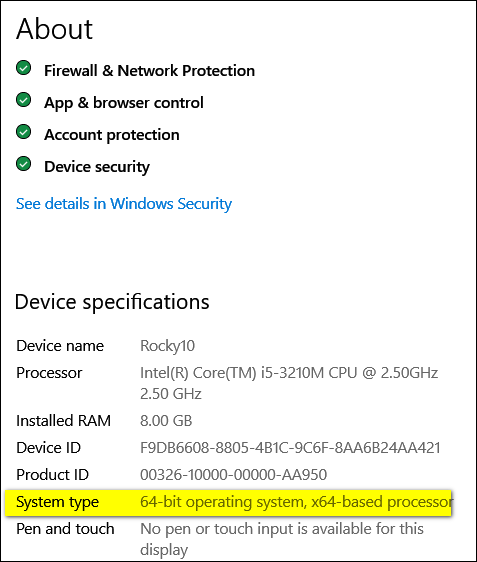Screen dimensions: 477x562
Task: Click the Pen and touch label
Action: coord(65,529)
